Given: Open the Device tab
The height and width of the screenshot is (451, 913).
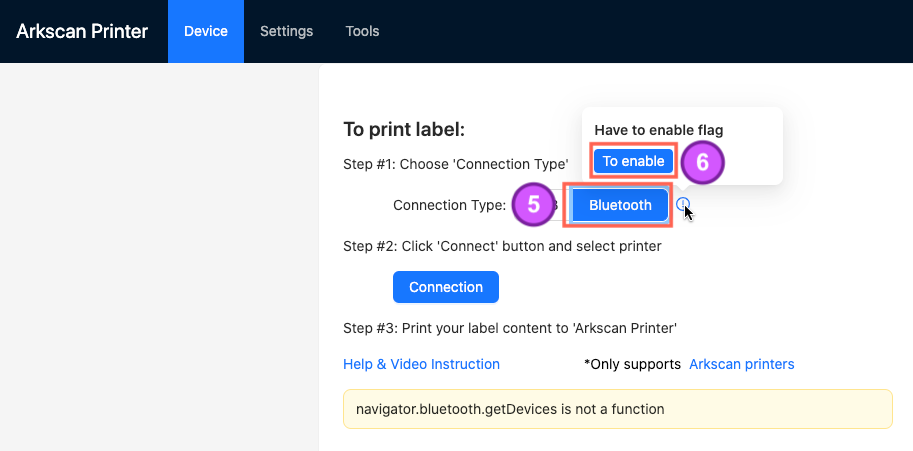Looking at the screenshot, I should coord(206,31).
